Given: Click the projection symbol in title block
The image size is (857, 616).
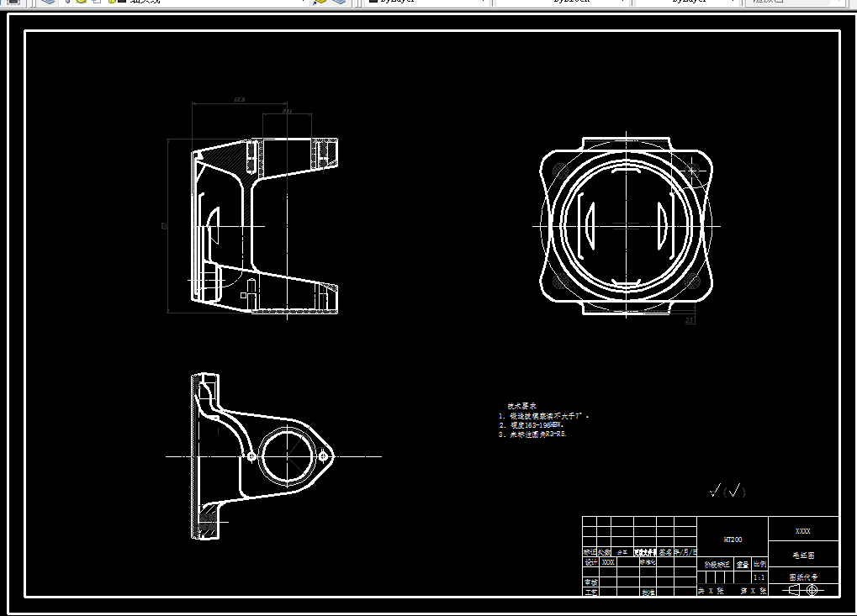Looking at the screenshot, I should (803, 590).
